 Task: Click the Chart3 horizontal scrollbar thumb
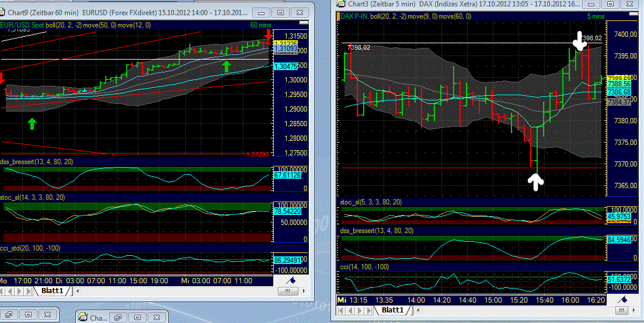click(x=621, y=310)
